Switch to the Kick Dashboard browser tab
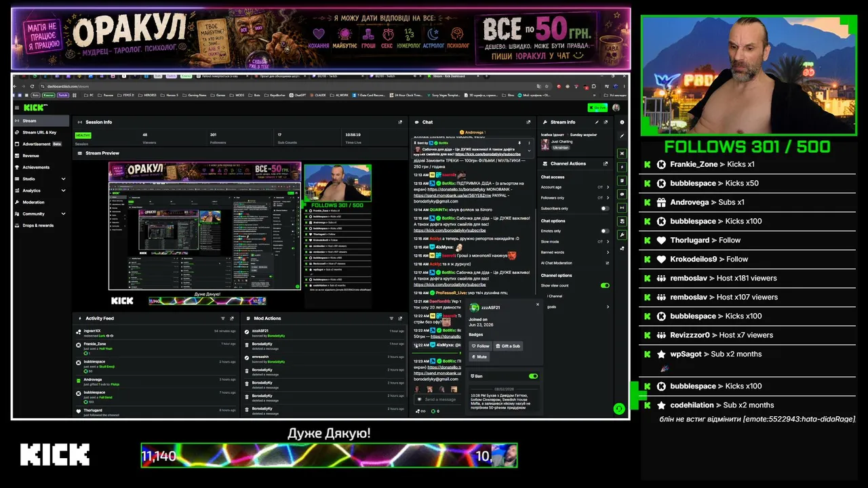The width and height of the screenshot is (868, 488). click(453, 77)
